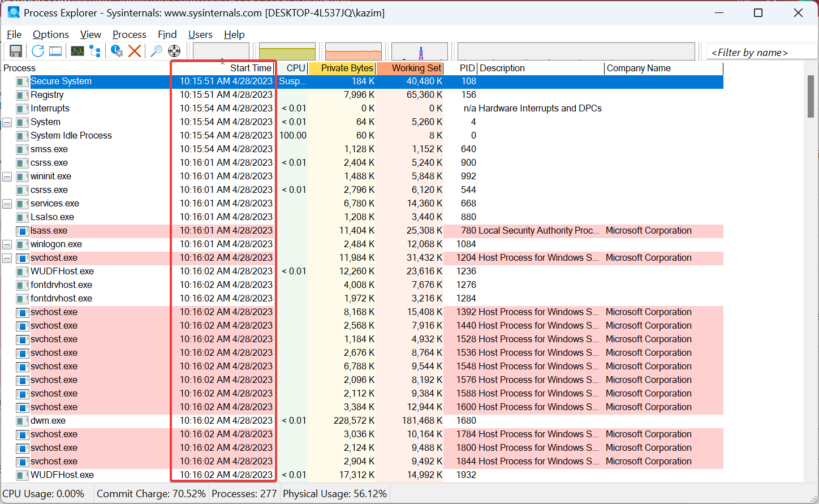
Task: Sort by Working Set column header
Action: [409, 68]
